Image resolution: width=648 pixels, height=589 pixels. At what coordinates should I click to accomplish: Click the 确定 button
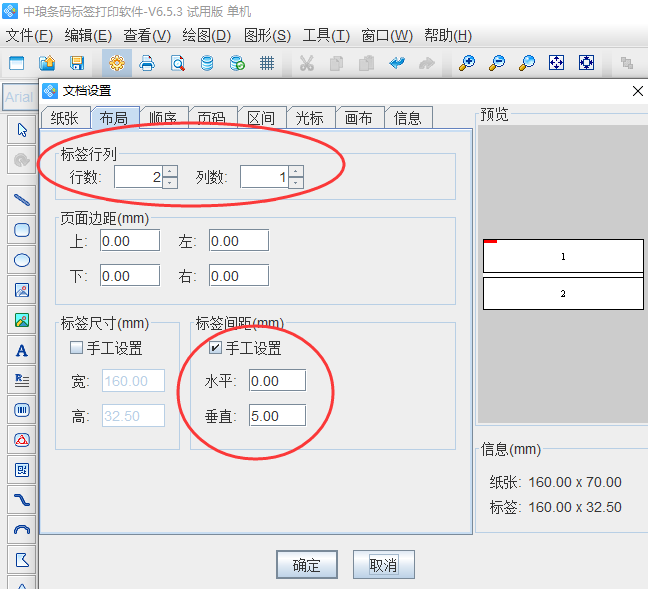(306, 565)
